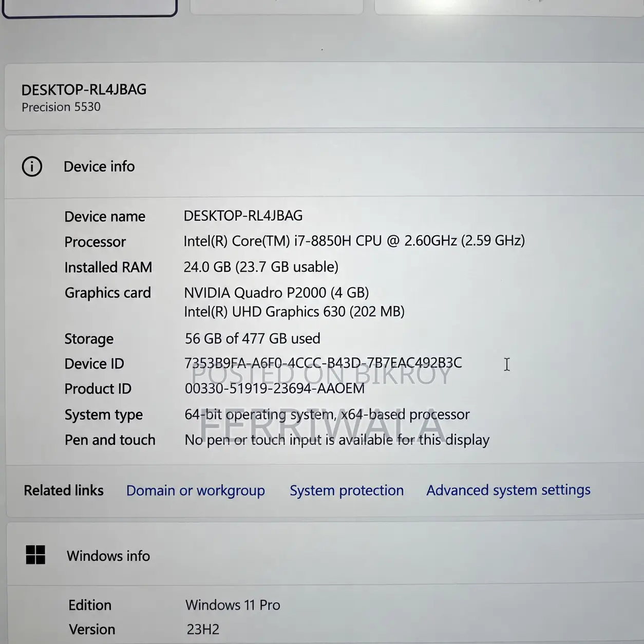Select the 23H2 version value

click(203, 630)
